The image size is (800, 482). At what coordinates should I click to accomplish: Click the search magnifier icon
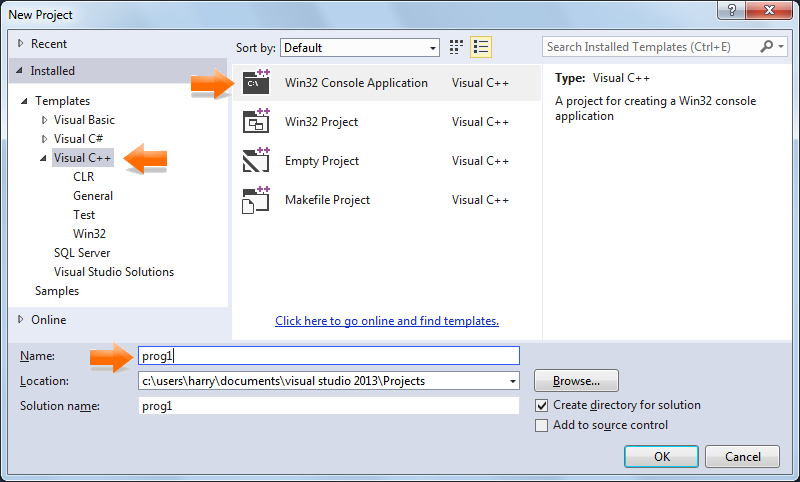point(767,47)
